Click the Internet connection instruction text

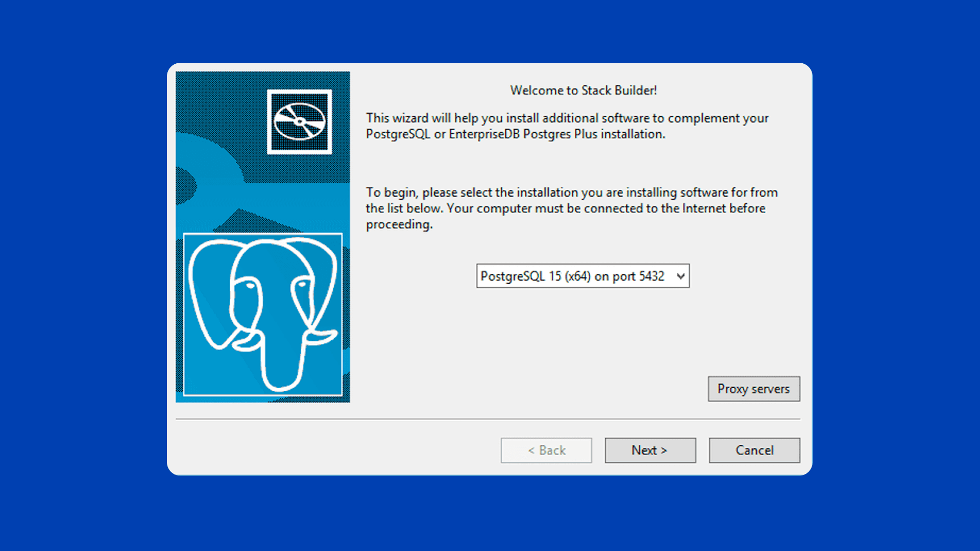pos(572,208)
